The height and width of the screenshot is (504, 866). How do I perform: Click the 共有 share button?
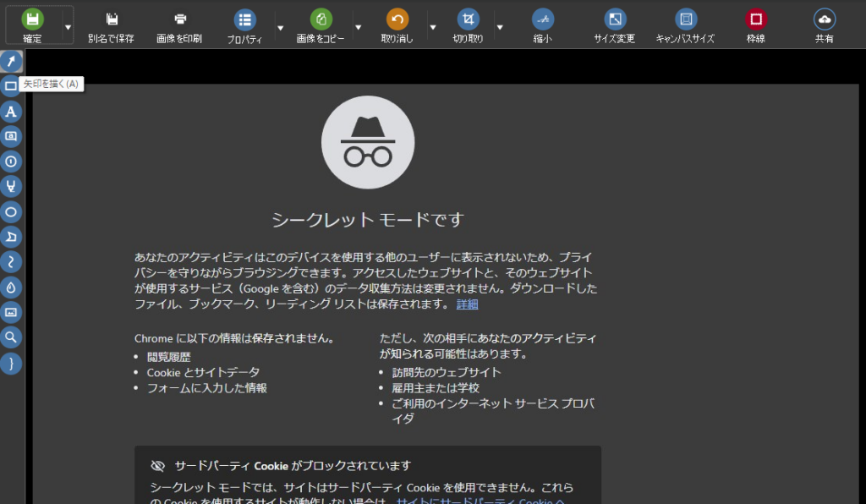tap(824, 26)
